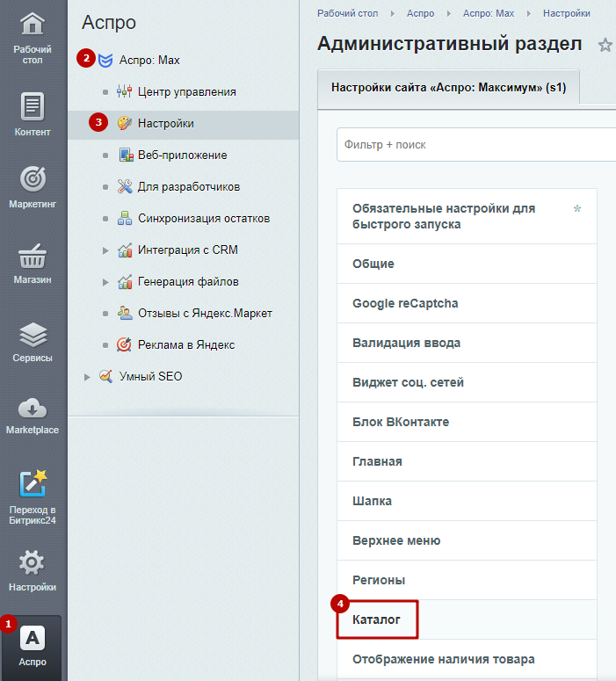Select Настройки in the Аспро tree

[x=166, y=124]
